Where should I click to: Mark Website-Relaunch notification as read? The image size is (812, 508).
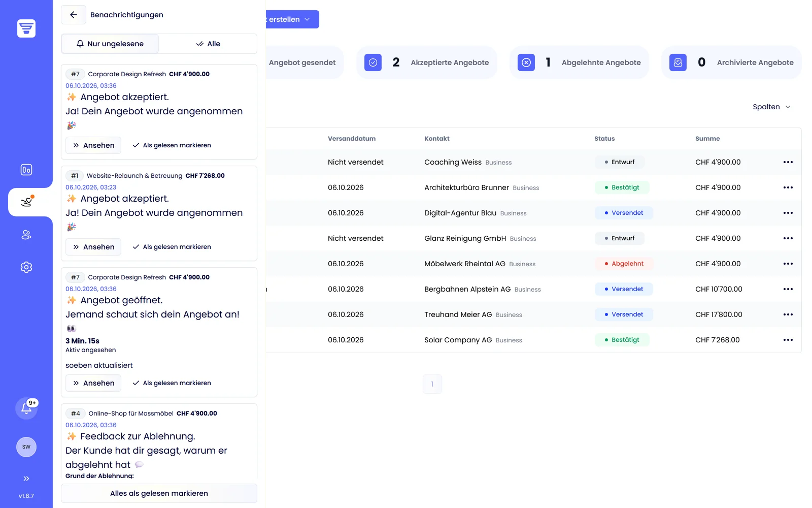tap(172, 247)
